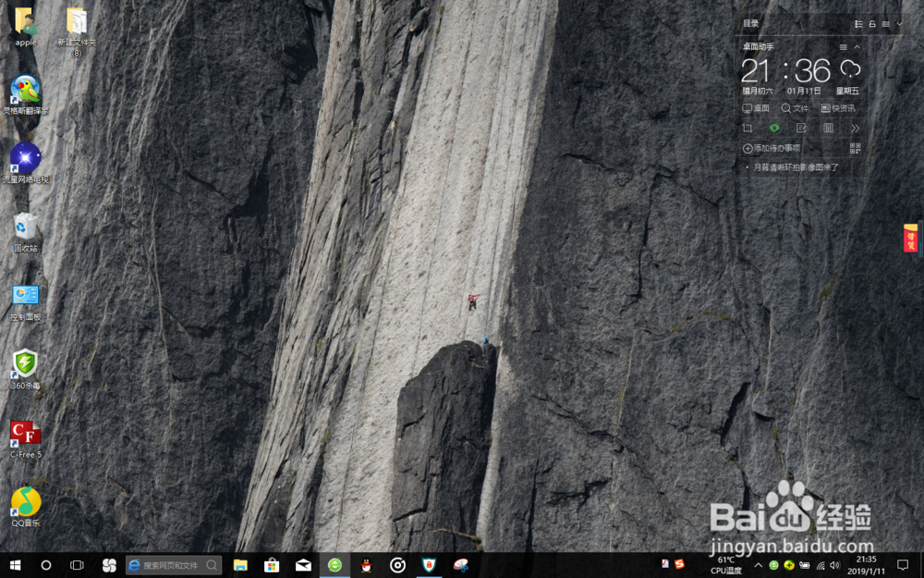The height and width of the screenshot is (578, 924).
Task: Toggle the lock icon in 目录 bar
Action: click(x=872, y=24)
